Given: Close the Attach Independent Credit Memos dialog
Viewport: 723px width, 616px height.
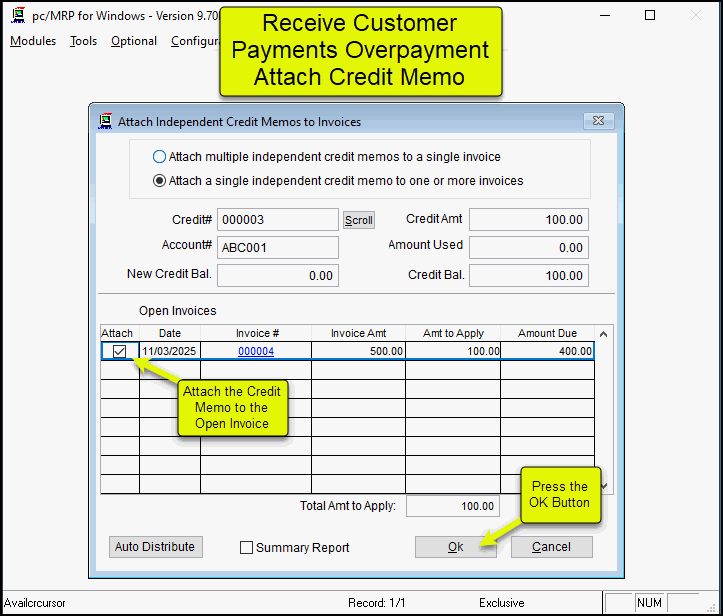Looking at the screenshot, I should tap(598, 121).
